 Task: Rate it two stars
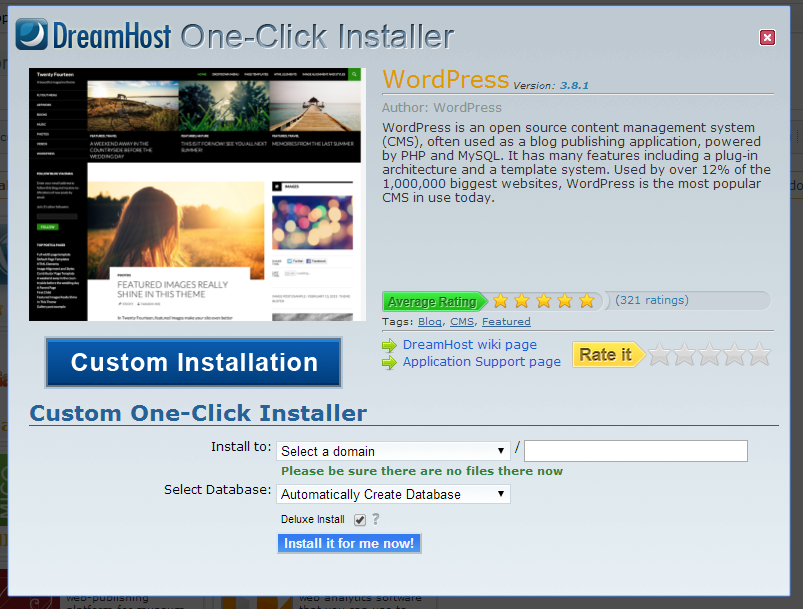click(684, 354)
